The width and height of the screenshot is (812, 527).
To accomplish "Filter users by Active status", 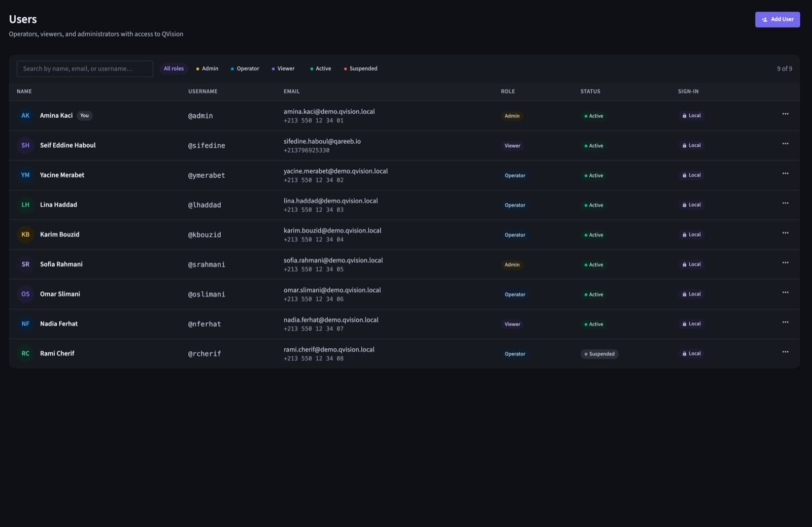I will tap(320, 69).
